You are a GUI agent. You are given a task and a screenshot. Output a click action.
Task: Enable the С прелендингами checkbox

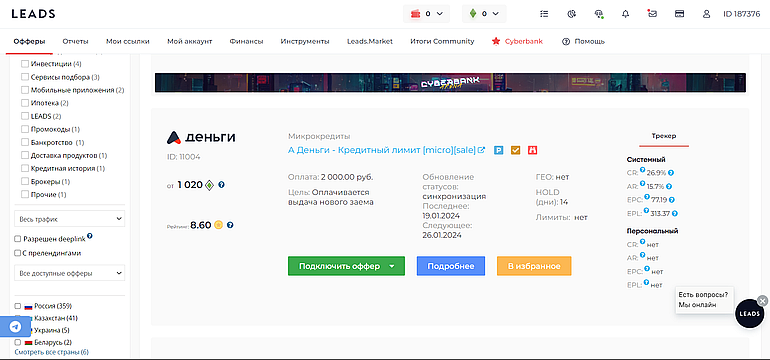click(x=18, y=253)
